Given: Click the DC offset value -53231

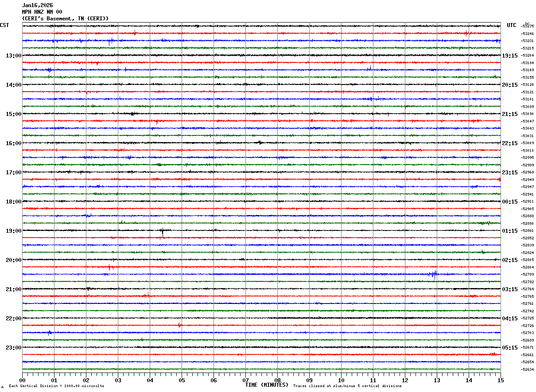Looking at the screenshot, I should tap(527, 41).
